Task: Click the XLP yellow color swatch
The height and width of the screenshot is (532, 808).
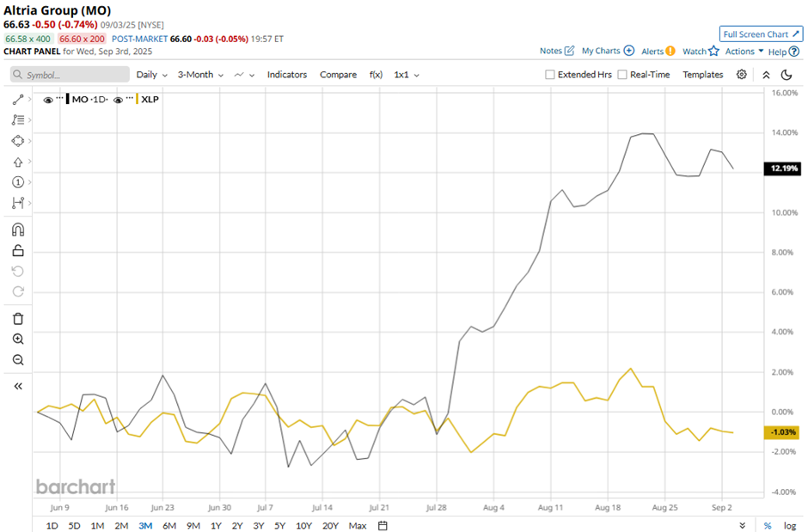Action: (137, 100)
